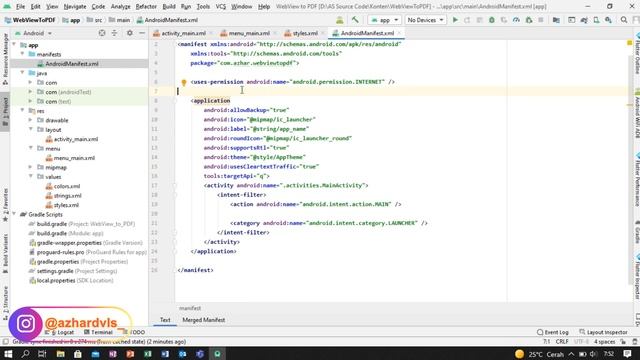
Task: Click the src breadcrumb in navigation bar
Action: click(95, 20)
